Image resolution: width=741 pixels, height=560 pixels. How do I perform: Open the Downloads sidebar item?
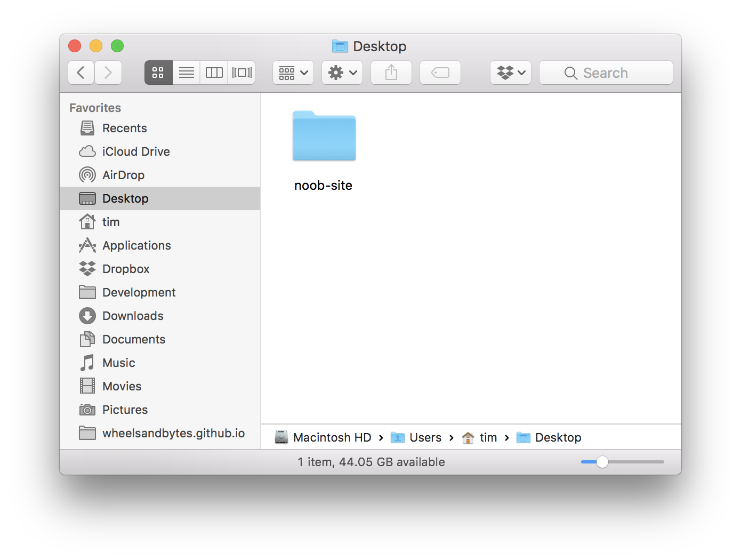tap(133, 316)
